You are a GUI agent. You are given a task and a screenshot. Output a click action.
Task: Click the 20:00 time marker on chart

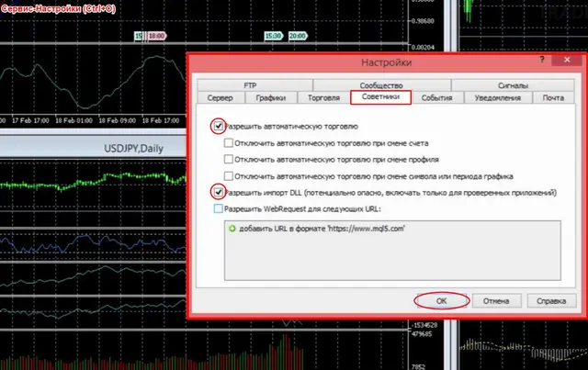pos(298,36)
